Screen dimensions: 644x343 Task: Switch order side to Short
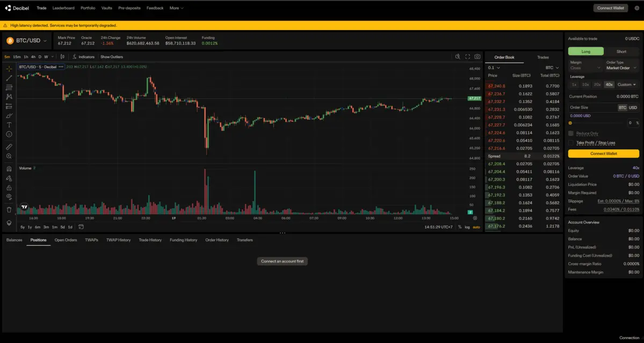pos(621,52)
